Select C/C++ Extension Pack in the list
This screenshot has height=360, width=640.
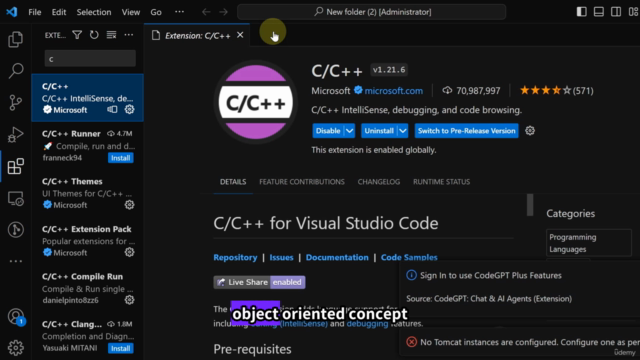tap(87, 240)
